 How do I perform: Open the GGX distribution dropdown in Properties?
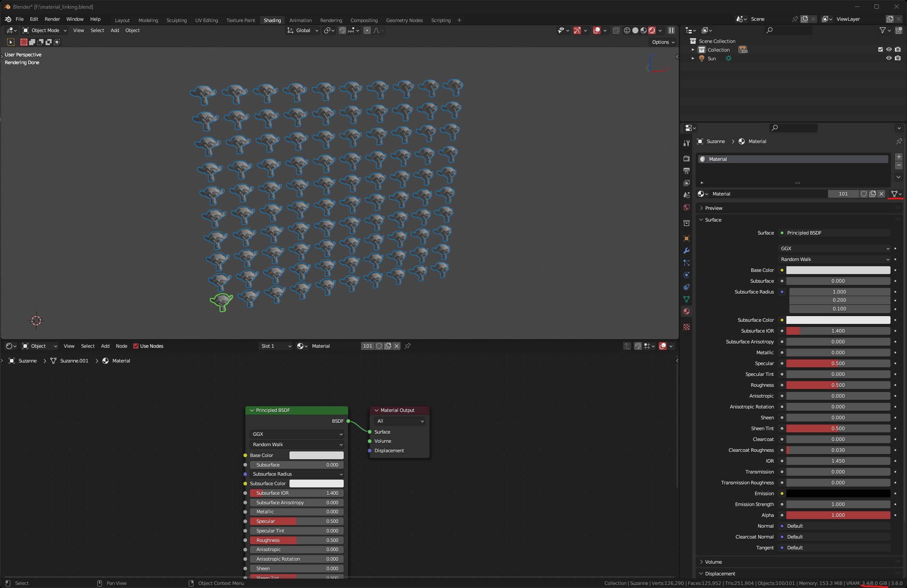pyautogui.click(x=835, y=248)
